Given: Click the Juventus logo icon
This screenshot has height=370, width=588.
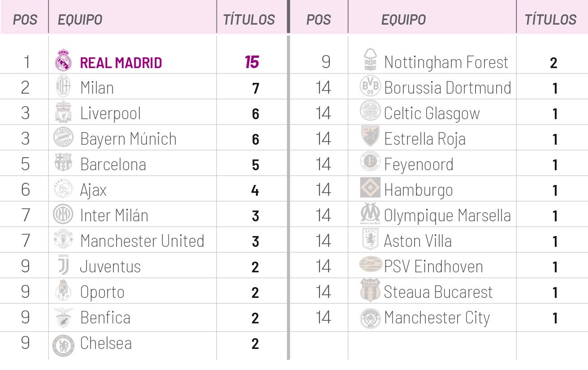Looking at the screenshot, I should [63, 266].
